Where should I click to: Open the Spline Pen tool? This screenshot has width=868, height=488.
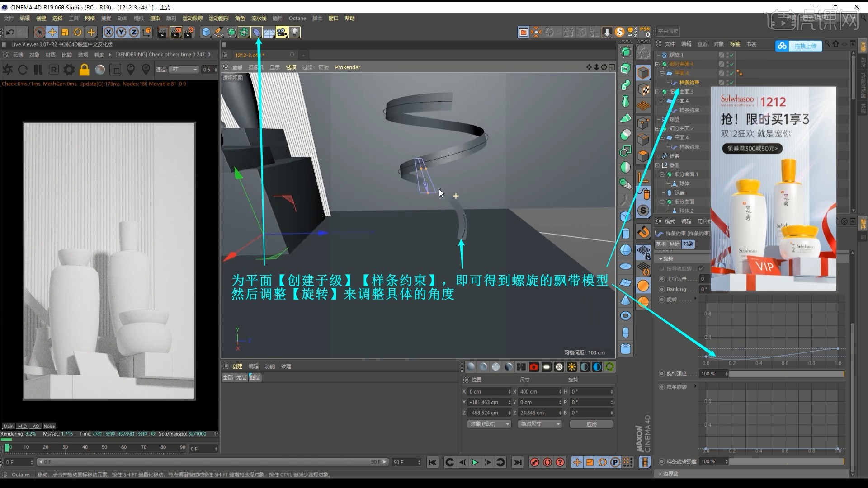click(219, 32)
